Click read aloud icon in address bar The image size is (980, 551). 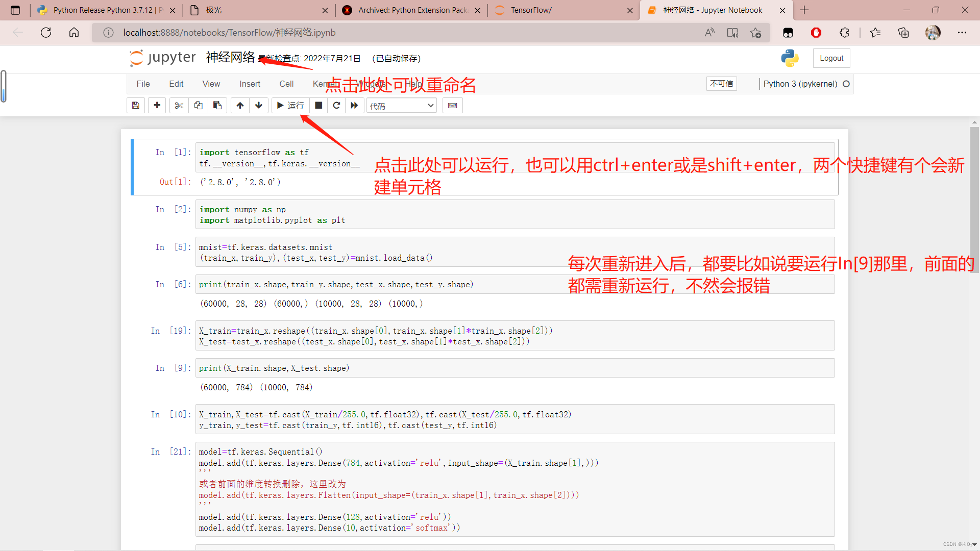(709, 33)
